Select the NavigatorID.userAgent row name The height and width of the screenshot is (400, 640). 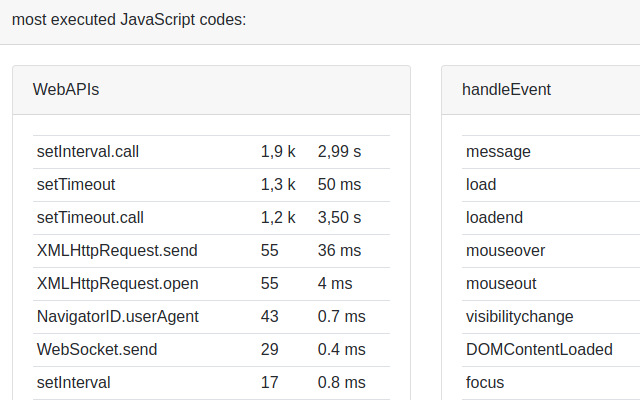pyautogui.click(x=118, y=317)
